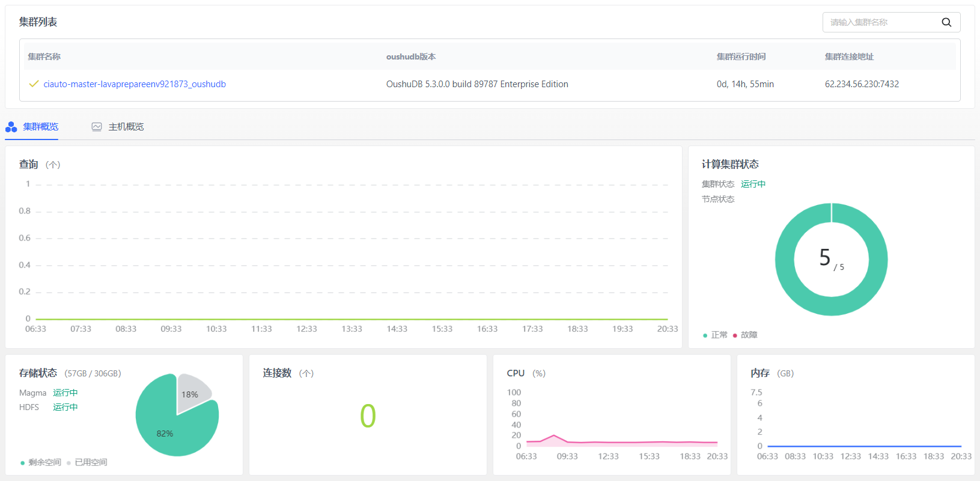The width and height of the screenshot is (980, 481).
Task: Click the 集群概览 tab icon
Action: (x=11, y=127)
